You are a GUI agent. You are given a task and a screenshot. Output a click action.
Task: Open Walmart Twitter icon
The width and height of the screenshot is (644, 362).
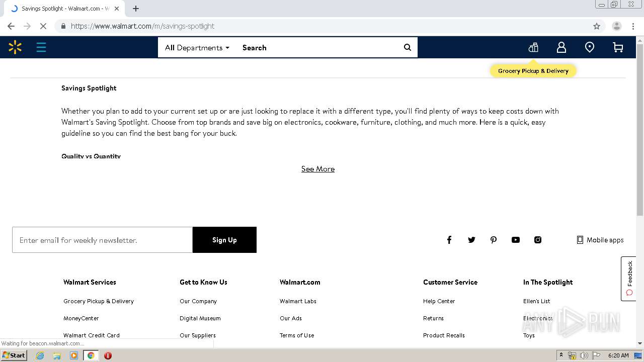point(471,240)
